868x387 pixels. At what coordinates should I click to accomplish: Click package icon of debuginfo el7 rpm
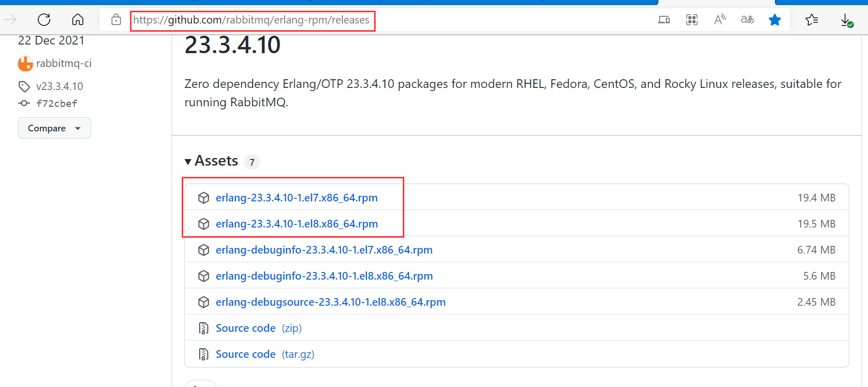[204, 250]
